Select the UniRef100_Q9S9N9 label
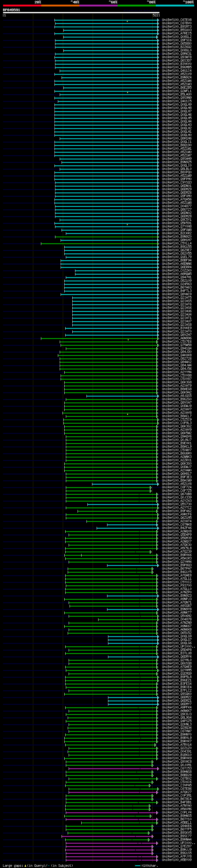197x868 pixels. (176, 98)
